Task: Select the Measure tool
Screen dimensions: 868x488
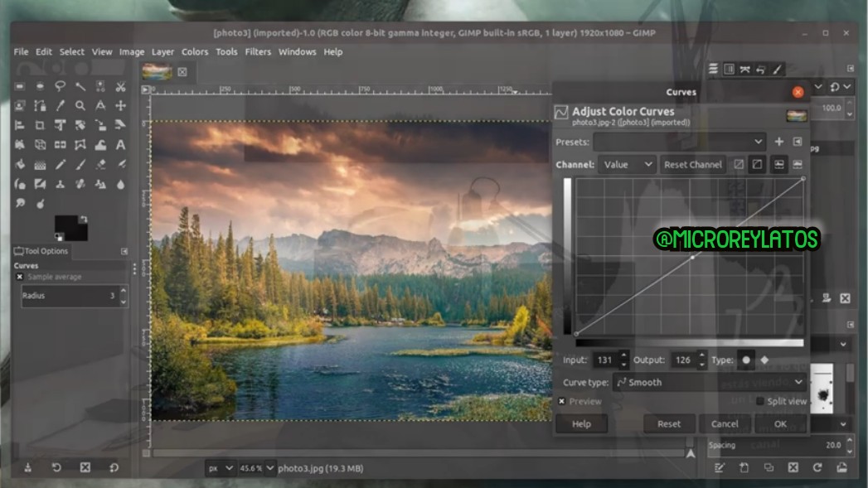Action: (100, 106)
